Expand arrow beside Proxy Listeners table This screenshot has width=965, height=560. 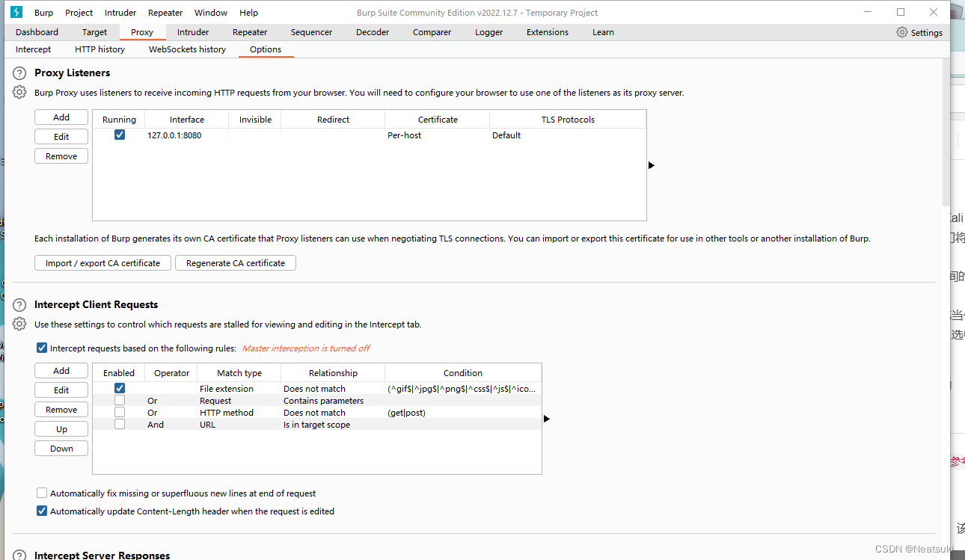point(652,165)
